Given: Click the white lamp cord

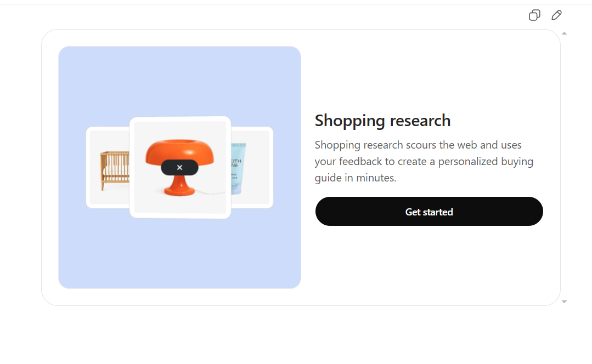Looking at the screenshot, I should pyautogui.click(x=211, y=193).
